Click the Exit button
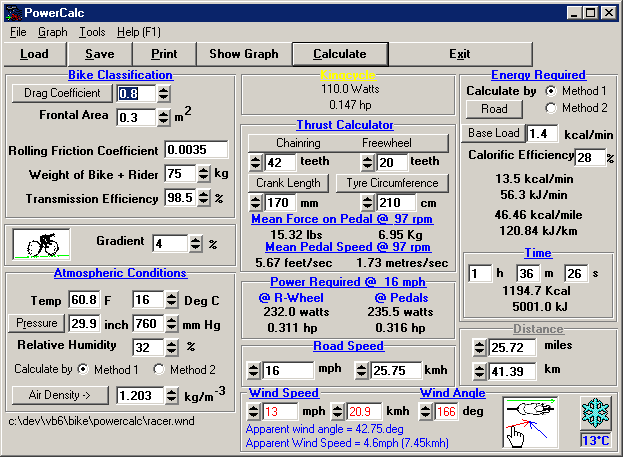The image size is (623, 457). [x=460, y=54]
